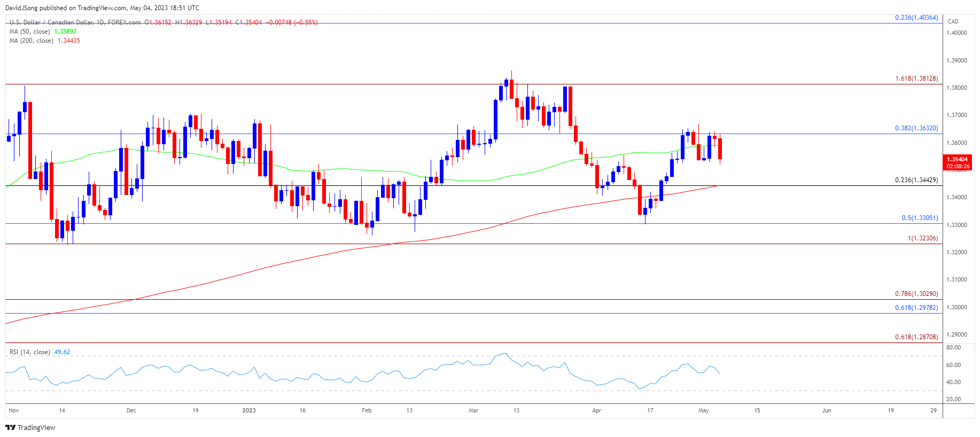980x437 pixels.
Task: Click the MA 50 value 1.35897
Action: point(65,32)
